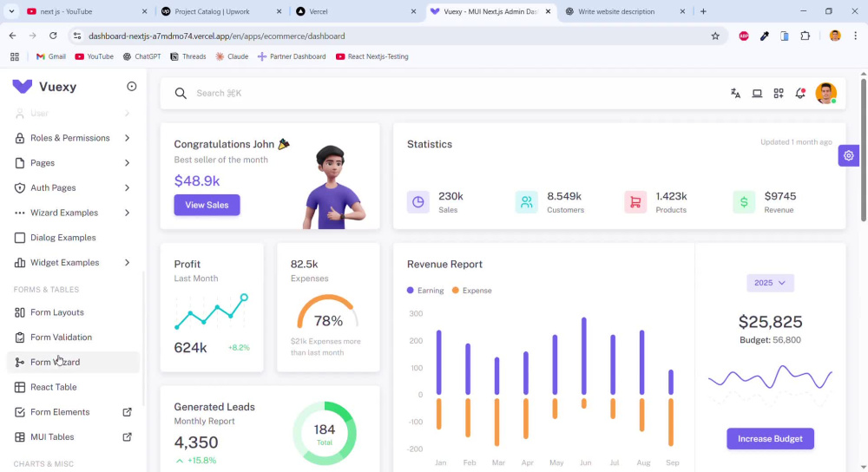Viewport: 868px width, 472px height.
Task: Click the Sales pie chart icon
Action: coord(418,202)
